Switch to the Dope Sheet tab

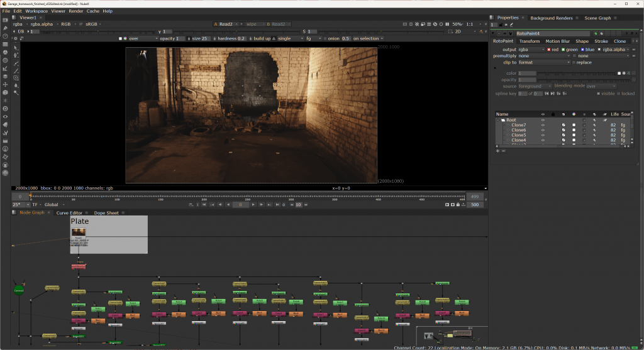coord(106,213)
